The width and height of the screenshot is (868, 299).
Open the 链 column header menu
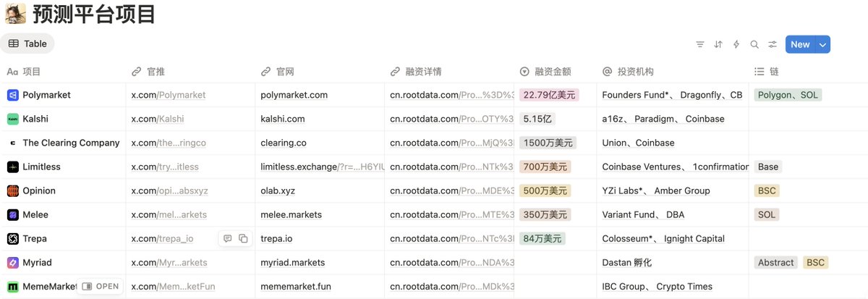774,72
